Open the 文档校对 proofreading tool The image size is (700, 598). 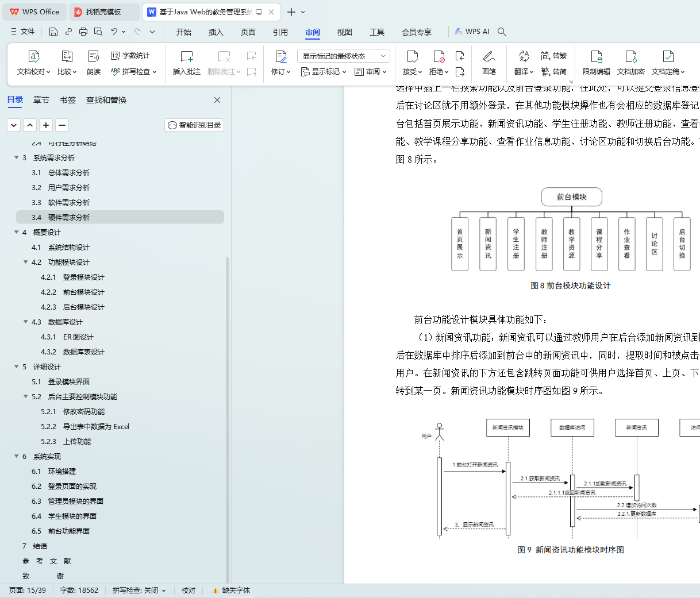pos(33,63)
